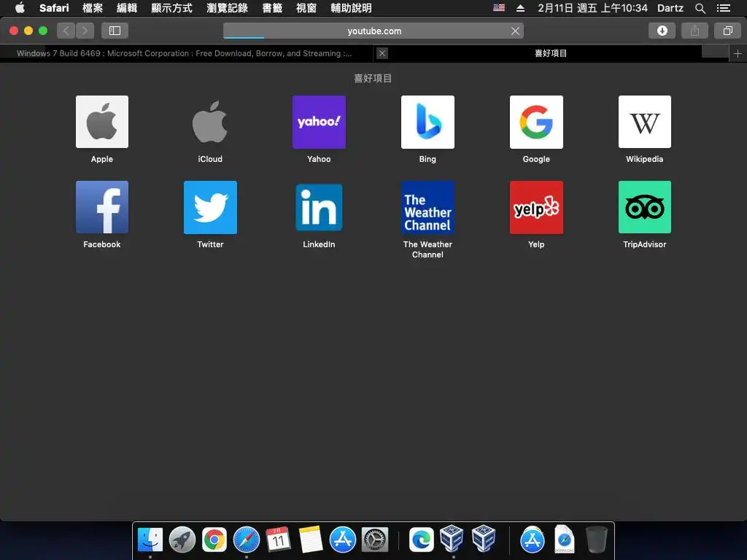Open the 輔助說明 menu

click(351, 7)
